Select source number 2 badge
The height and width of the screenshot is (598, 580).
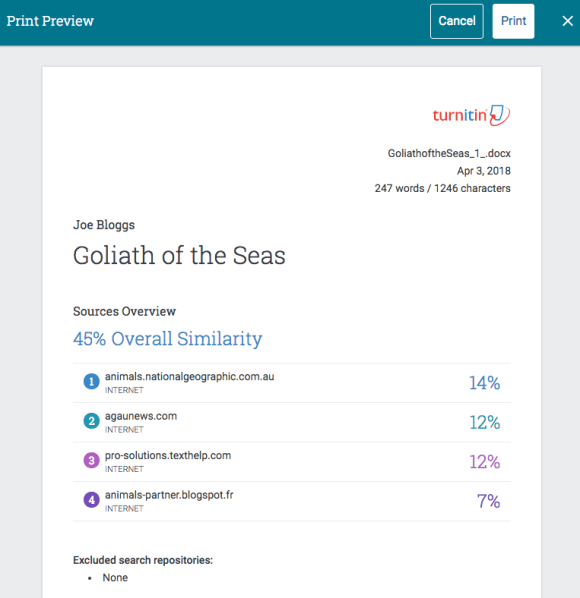92,421
